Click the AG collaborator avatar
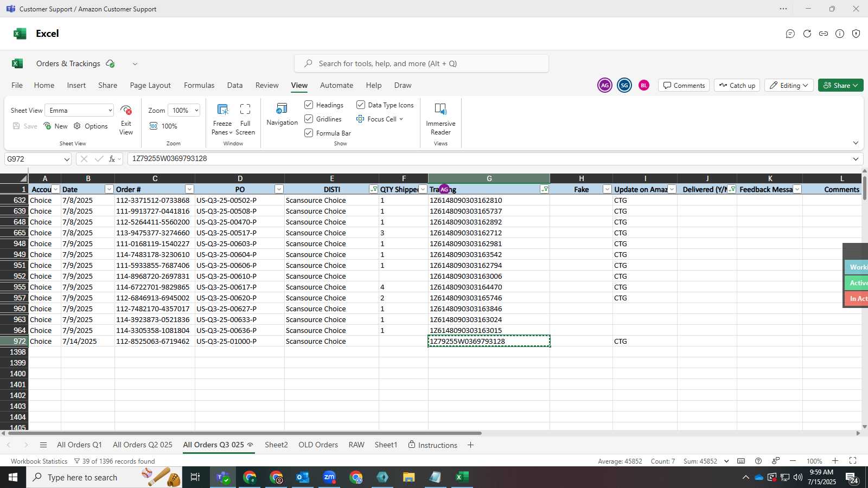Image resolution: width=868 pixels, height=488 pixels. click(605, 85)
